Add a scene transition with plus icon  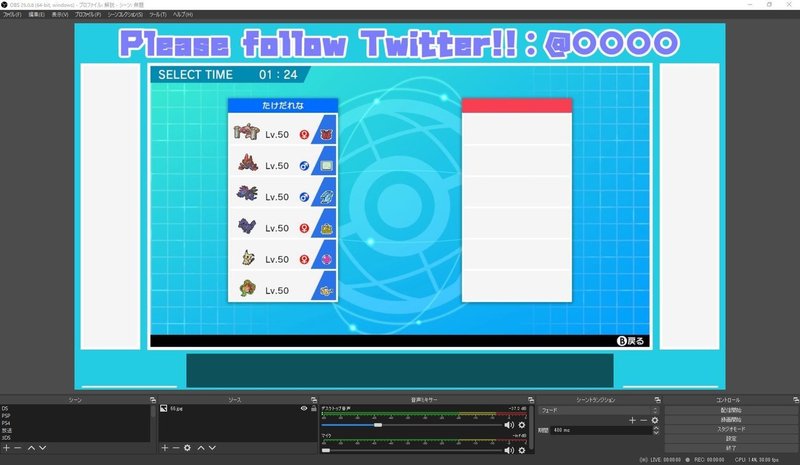click(632, 420)
